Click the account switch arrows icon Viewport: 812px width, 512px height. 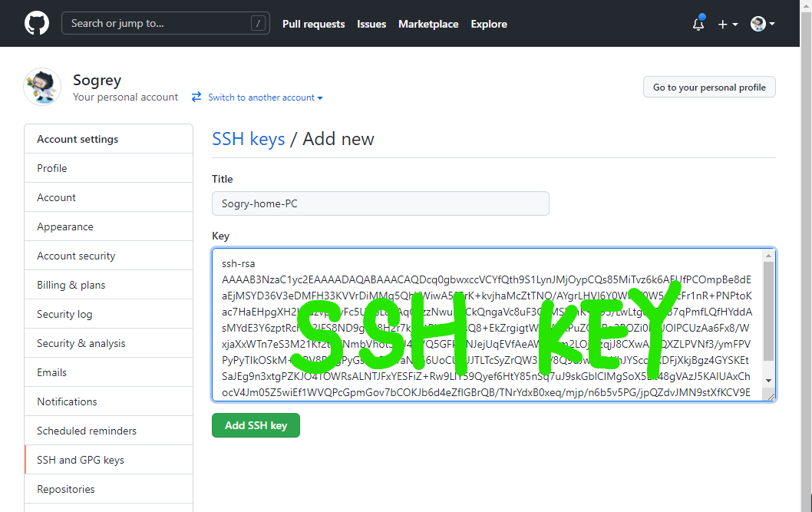point(196,97)
